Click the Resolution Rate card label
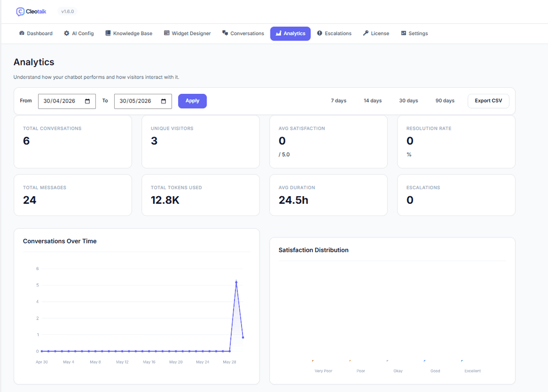 click(x=429, y=129)
